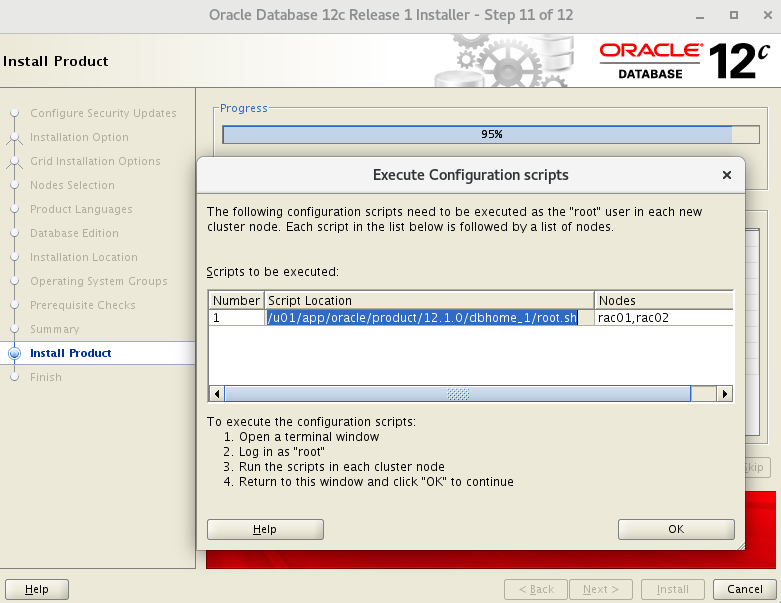This screenshot has height=603, width=781.
Task: Click OK in Execute Configuration scripts dialog
Action: [676, 529]
